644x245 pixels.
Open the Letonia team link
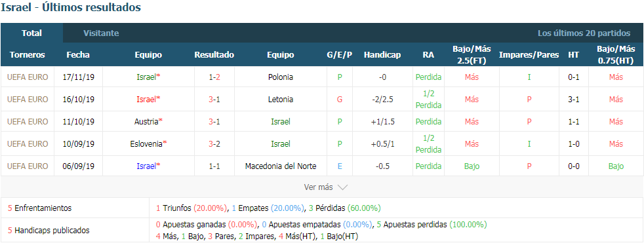[281, 100]
